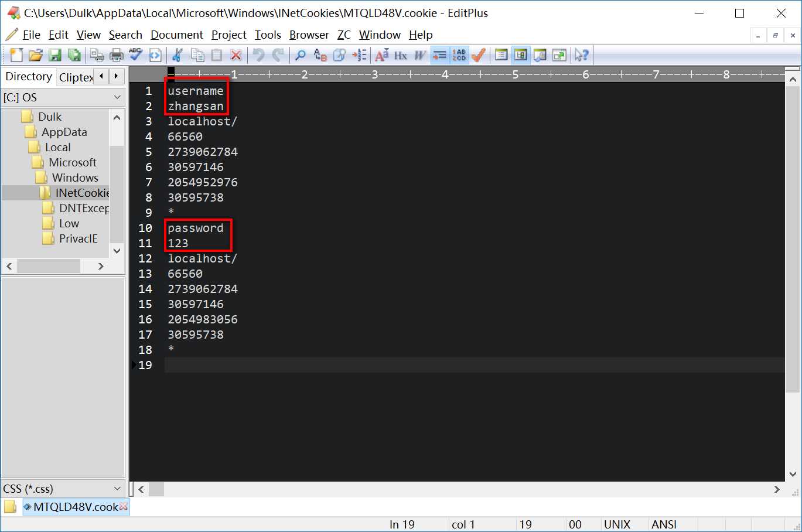Image resolution: width=802 pixels, height=532 pixels.
Task: Toggle the Auto Indent toolbar button
Action: coord(439,55)
